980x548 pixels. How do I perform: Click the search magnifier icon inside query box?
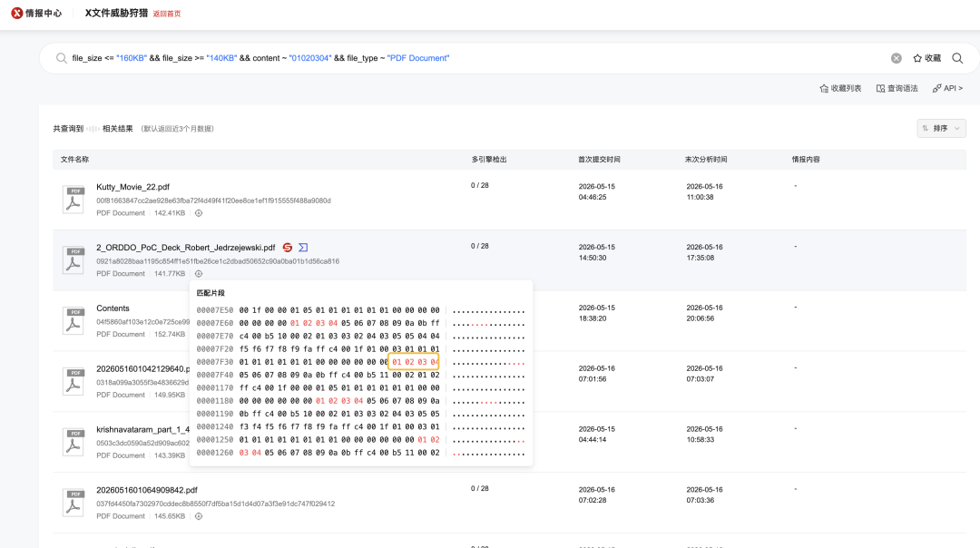62,58
